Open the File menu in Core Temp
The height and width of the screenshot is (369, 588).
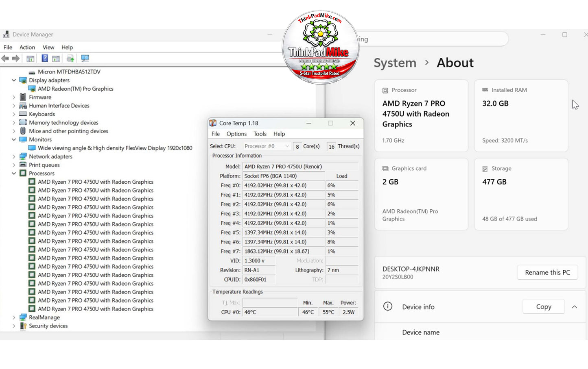tap(216, 134)
